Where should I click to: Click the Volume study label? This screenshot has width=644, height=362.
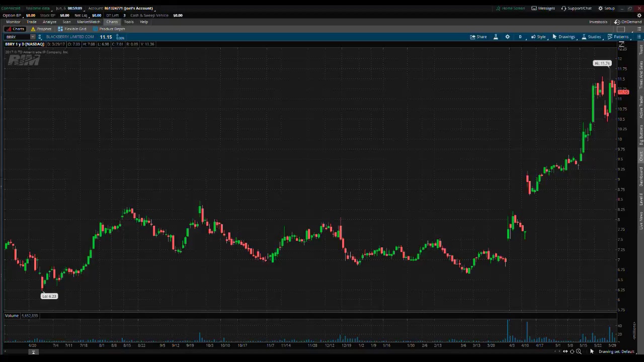pyautogui.click(x=12, y=315)
